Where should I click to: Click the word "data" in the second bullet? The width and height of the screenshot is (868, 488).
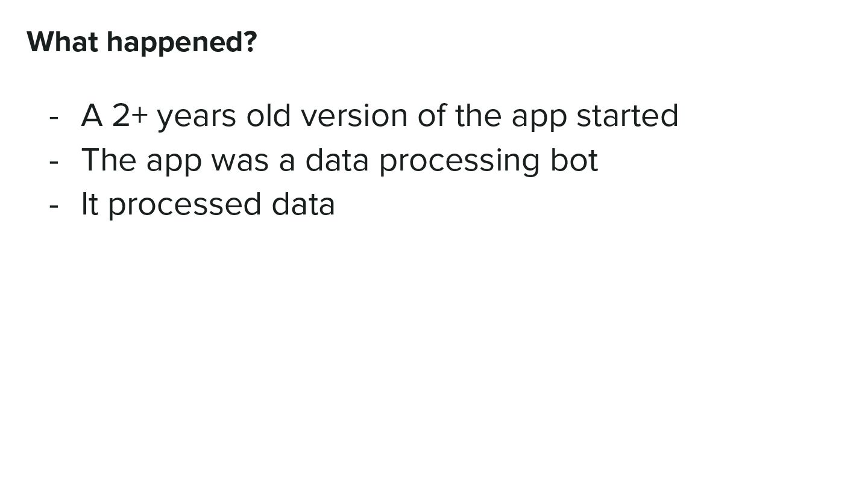point(336,160)
